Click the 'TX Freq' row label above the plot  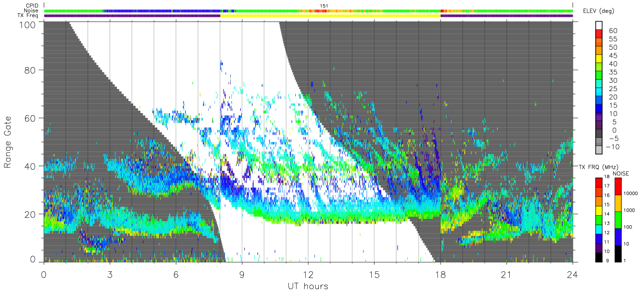(29, 16)
